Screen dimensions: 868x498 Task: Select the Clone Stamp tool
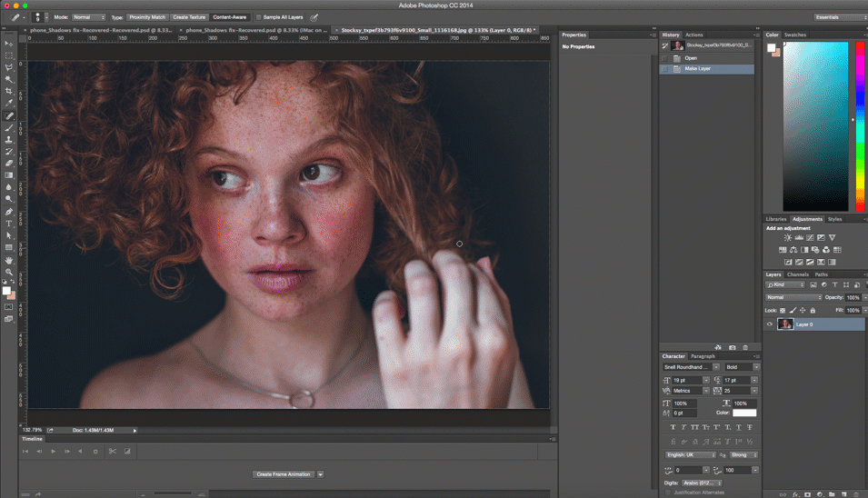[9, 140]
